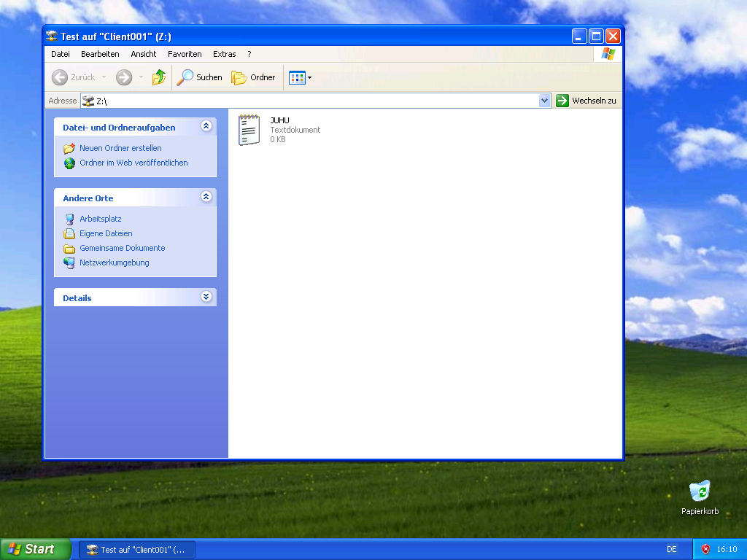Image resolution: width=747 pixels, height=560 pixels.
Task: Click the Netzwerkumgebung network icon
Action: (x=69, y=262)
